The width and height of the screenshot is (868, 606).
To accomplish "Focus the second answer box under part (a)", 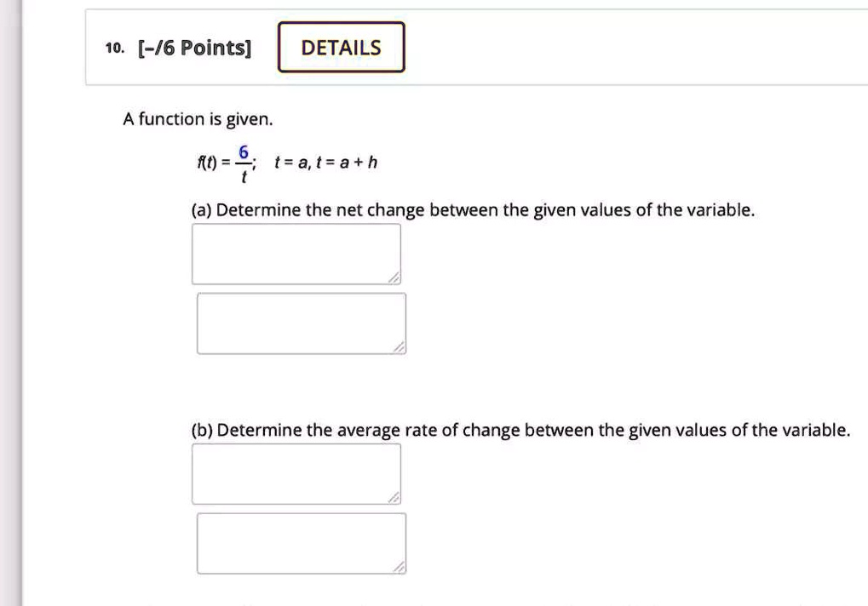I will click(302, 323).
